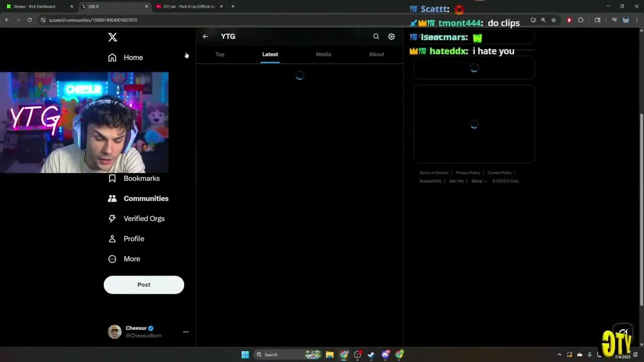644x362 pixels.
Task: Go to Communities in the sidebar
Action: (138, 199)
